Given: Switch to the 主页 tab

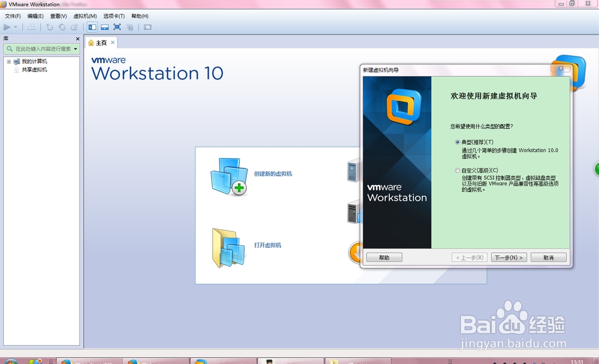Looking at the screenshot, I should click(x=101, y=43).
